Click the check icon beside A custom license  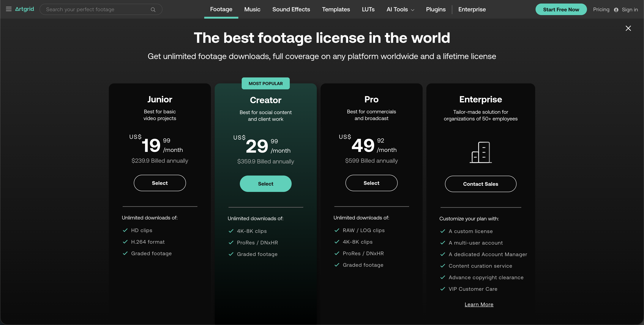point(443,231)
